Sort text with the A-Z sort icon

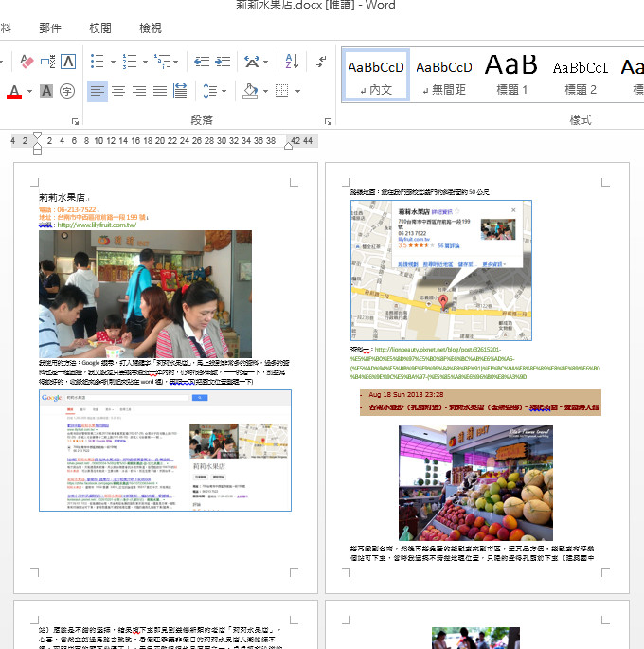point(292,62)
